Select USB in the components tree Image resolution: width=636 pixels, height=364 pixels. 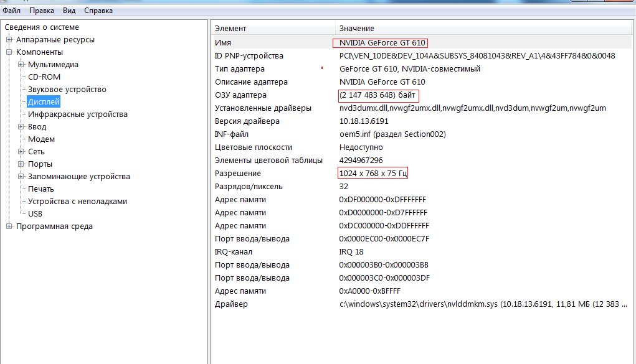tap(36, 214)
